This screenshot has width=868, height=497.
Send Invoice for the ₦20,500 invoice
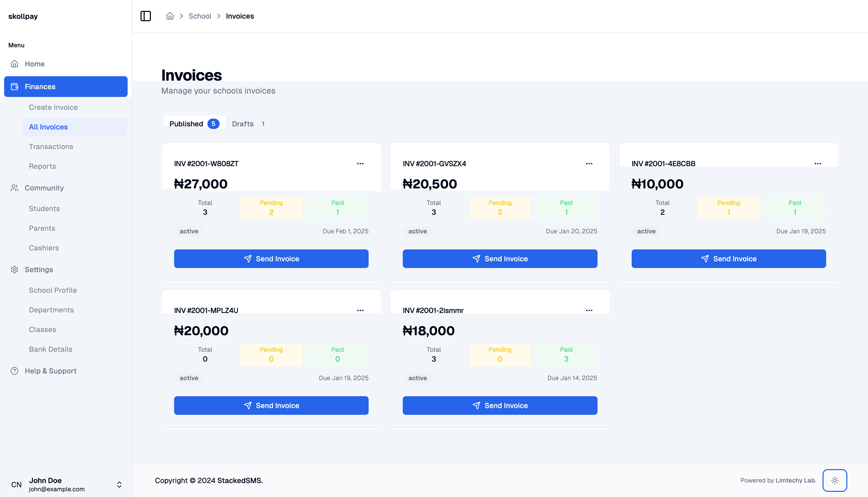pyautogui.click(x=500, y=259)
